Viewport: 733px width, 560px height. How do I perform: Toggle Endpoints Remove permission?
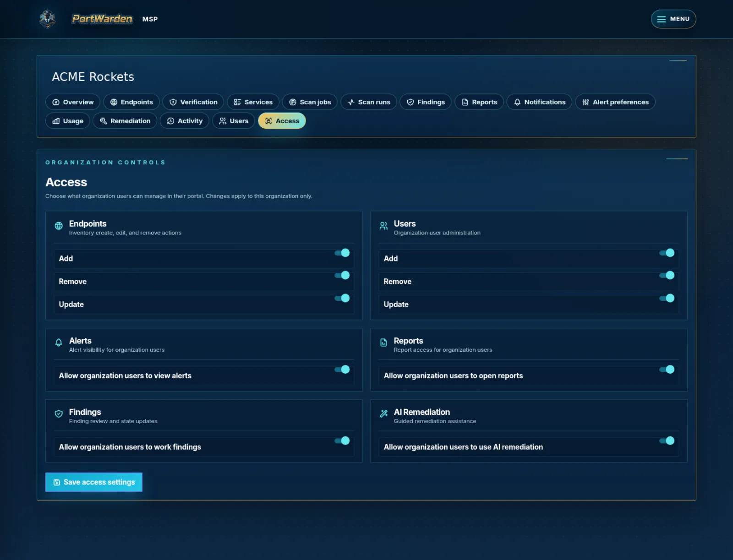click(342, 275)
